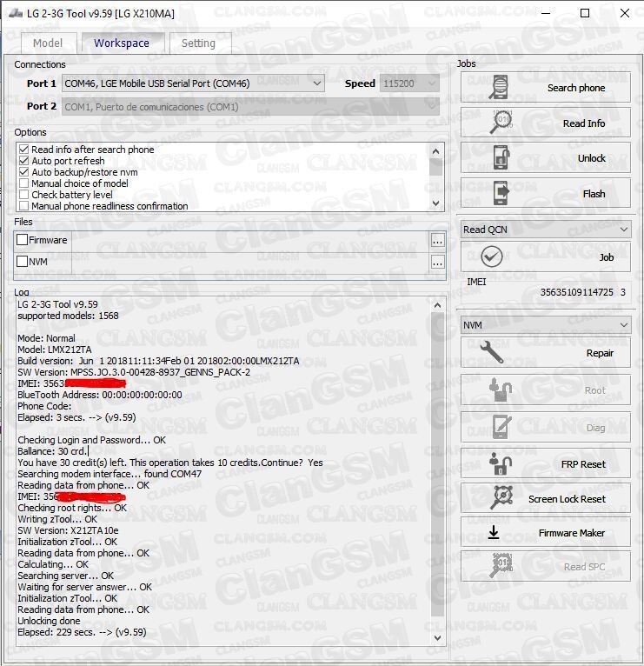Expand the NVM dropdown list
644x666 pixels.
546,325
